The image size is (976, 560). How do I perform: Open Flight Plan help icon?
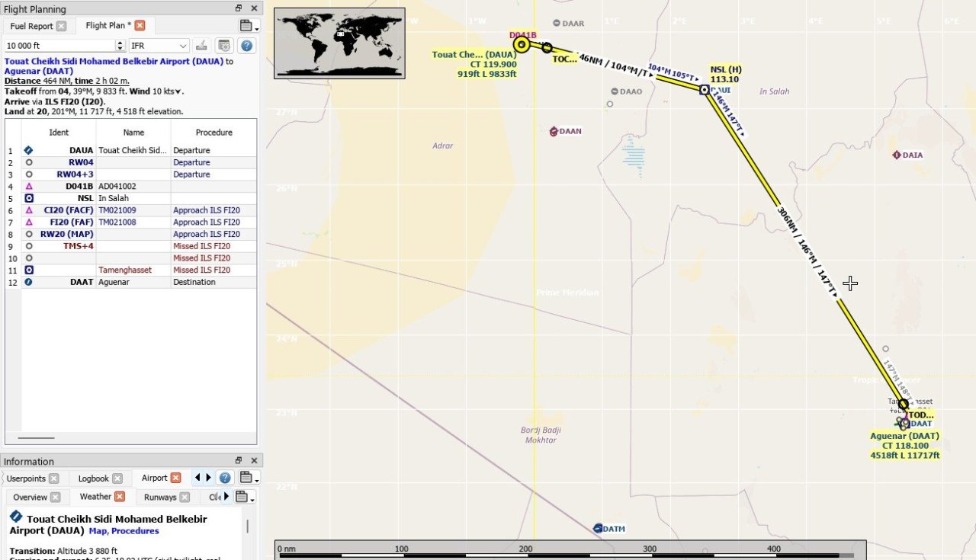click(246, 46)
